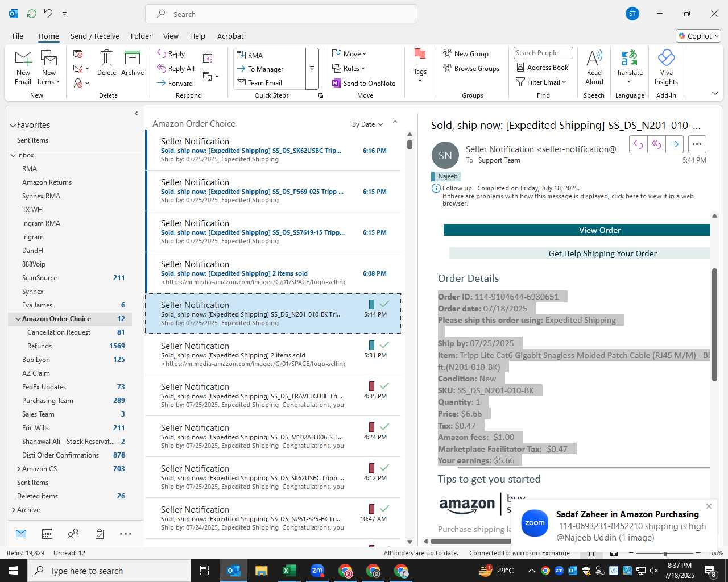Select To Manager quick step
The image size is (728, 582).
[270, 69]
